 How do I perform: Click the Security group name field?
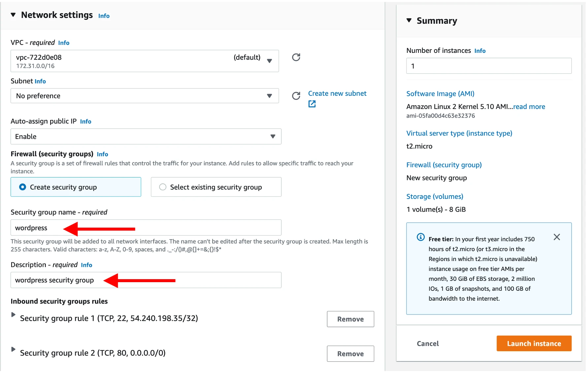pyautogui.click(x=146, y=228)
